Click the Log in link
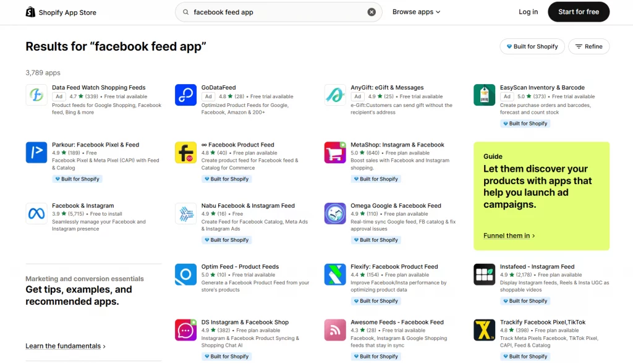 coord(528,12)
